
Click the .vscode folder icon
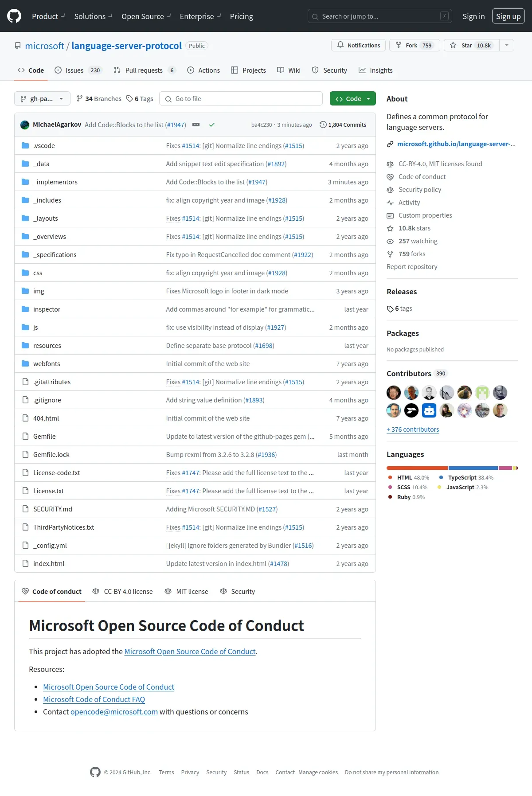pyautogui.click(x=25, y=146)
